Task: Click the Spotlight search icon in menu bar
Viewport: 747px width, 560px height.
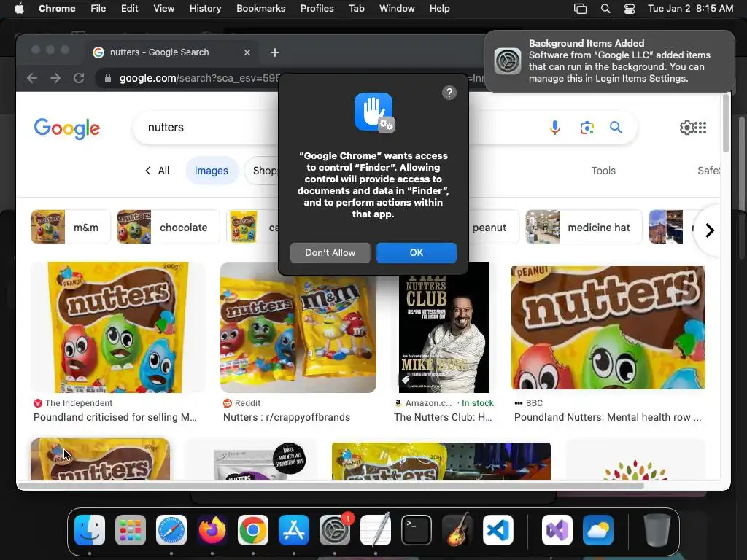Action: [605, 9]
